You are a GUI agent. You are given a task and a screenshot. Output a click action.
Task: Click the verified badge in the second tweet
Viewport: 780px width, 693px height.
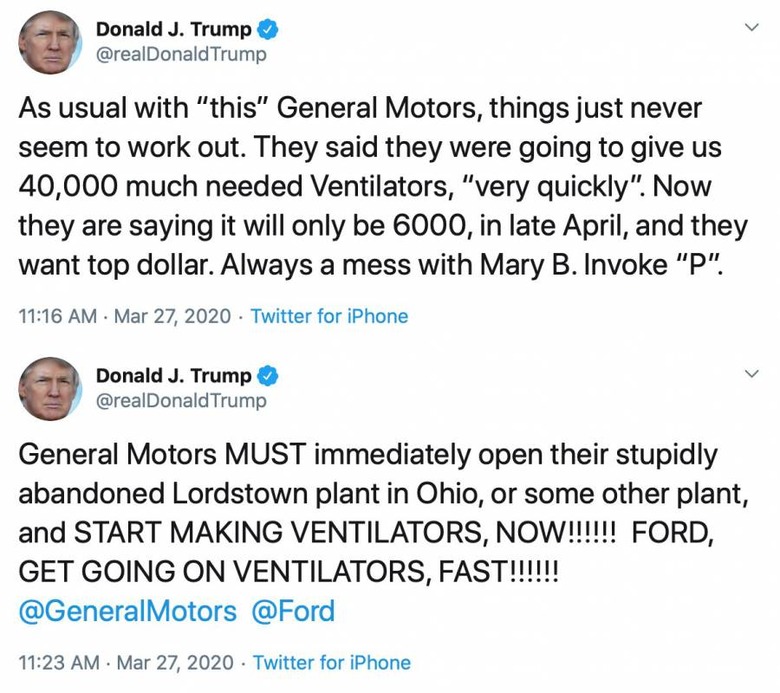click(x=269, y=376)
